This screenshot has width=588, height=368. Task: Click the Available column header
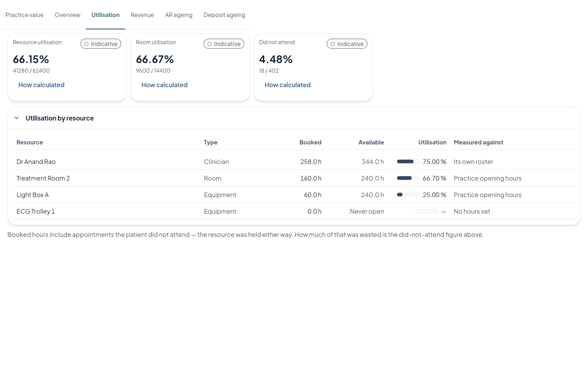click(371, 142)
